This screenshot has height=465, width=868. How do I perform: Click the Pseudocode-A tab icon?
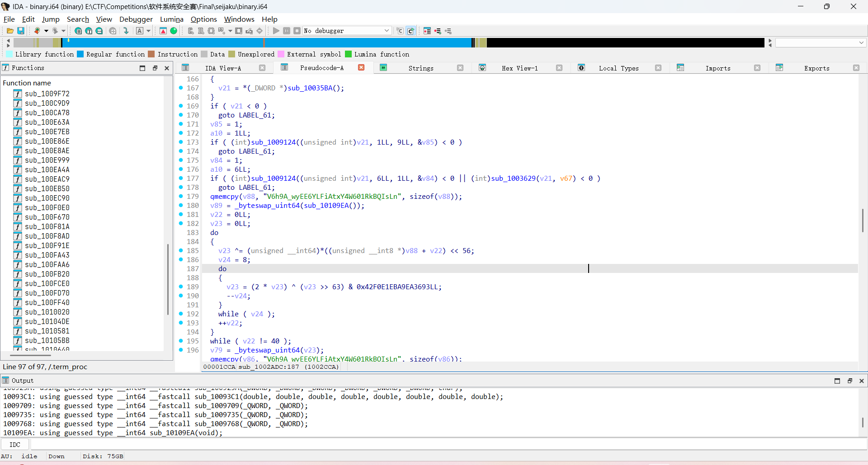coord(284,68)
